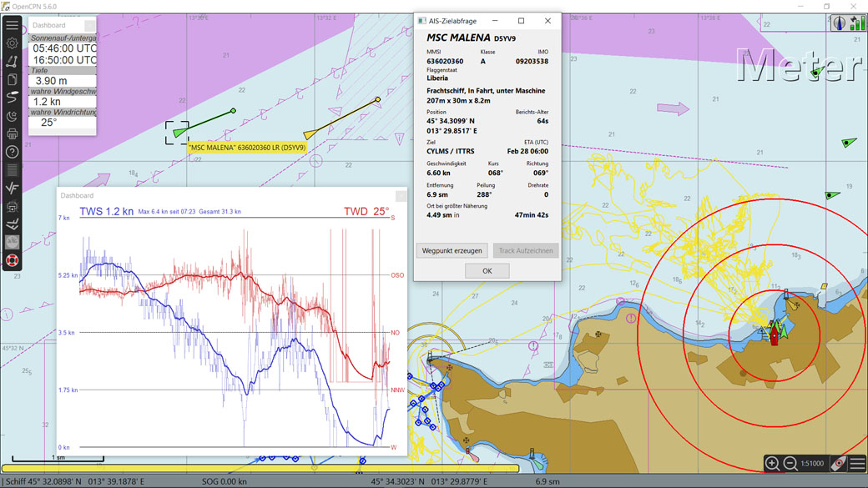The width and height of the screenshot is (868, 488).
Task: Toggle auto-follow own ship icon
Action: 839,463
